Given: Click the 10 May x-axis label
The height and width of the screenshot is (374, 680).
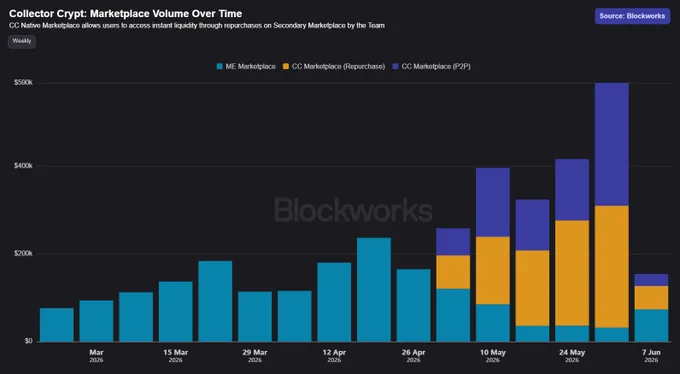Looking at the screenshot, I should [493, 356].
